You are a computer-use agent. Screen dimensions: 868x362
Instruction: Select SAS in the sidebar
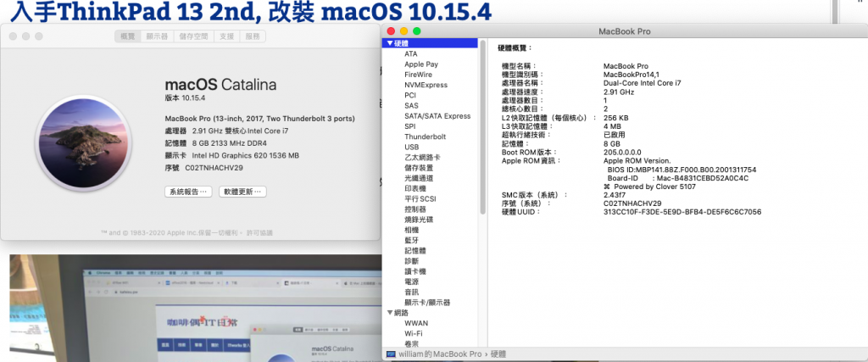(x=411, y=105)
